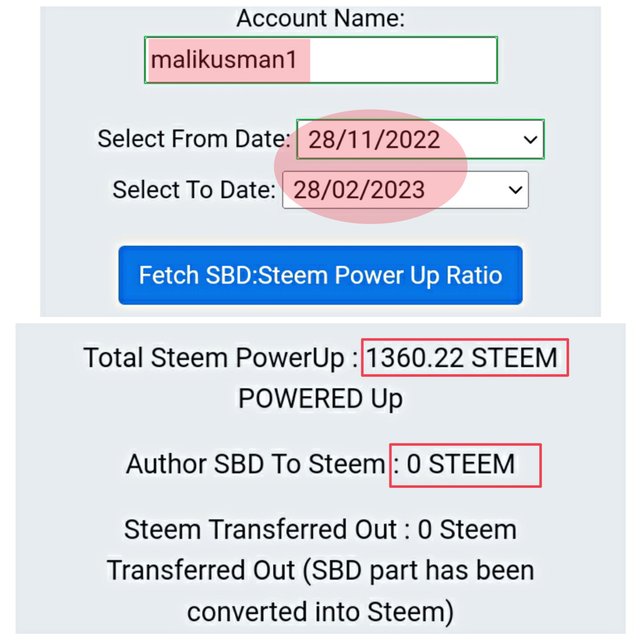Viewport: 640px width, 640px height.
Task: Click the chevron arrow on From Date
Action: (531, 140)
